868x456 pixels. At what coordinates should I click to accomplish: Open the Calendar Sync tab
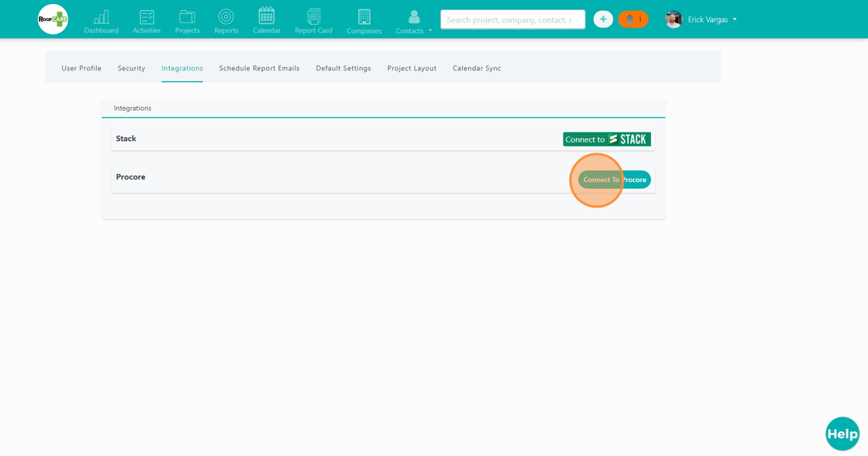[x=478, y=68]
